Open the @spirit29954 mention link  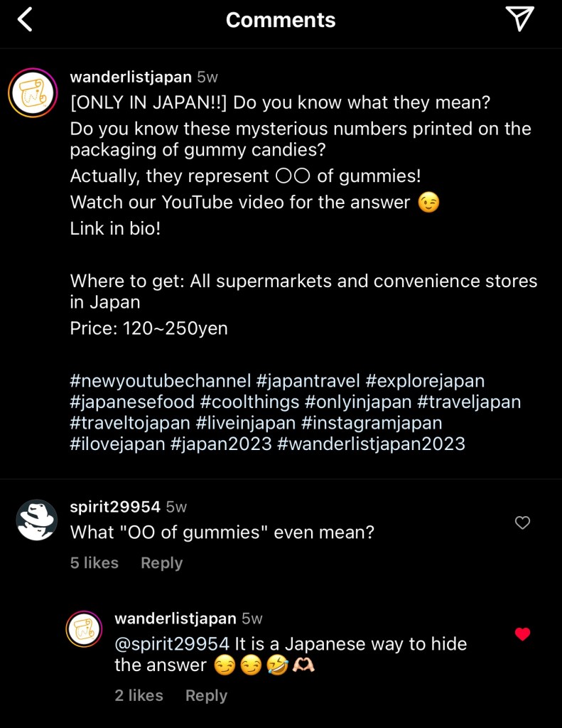[172, 644]
